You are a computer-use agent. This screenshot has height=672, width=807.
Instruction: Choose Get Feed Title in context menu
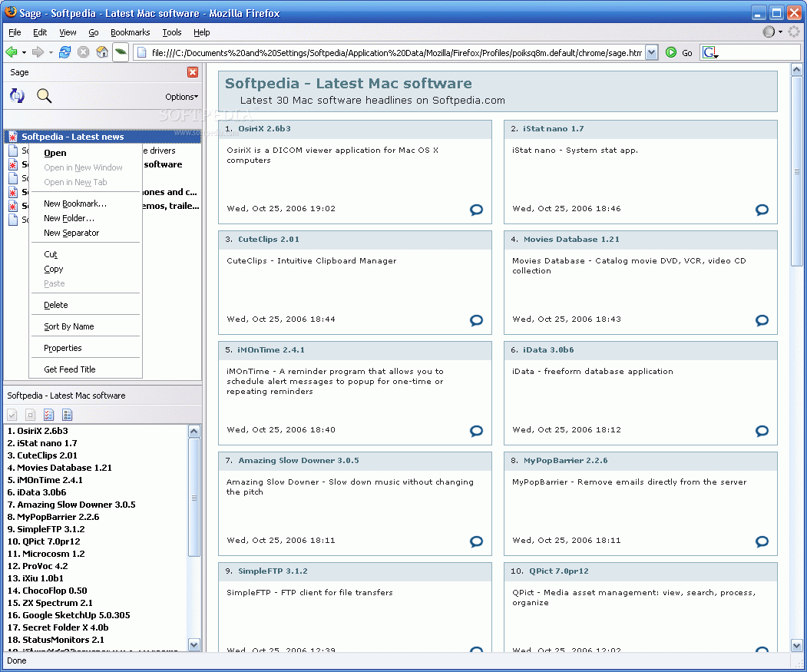85,369
